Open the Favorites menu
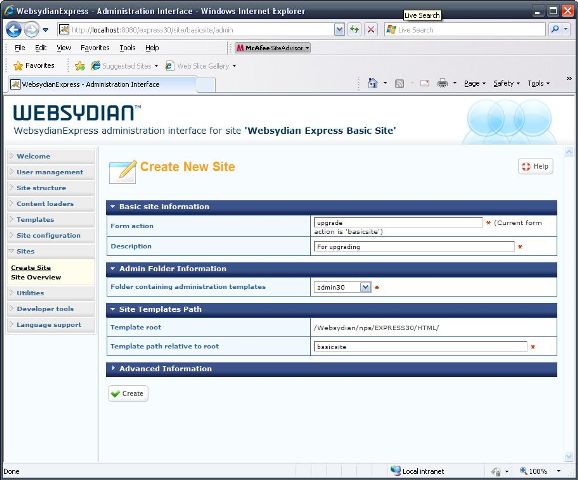578x480 pixels. [x=95, y=48]
